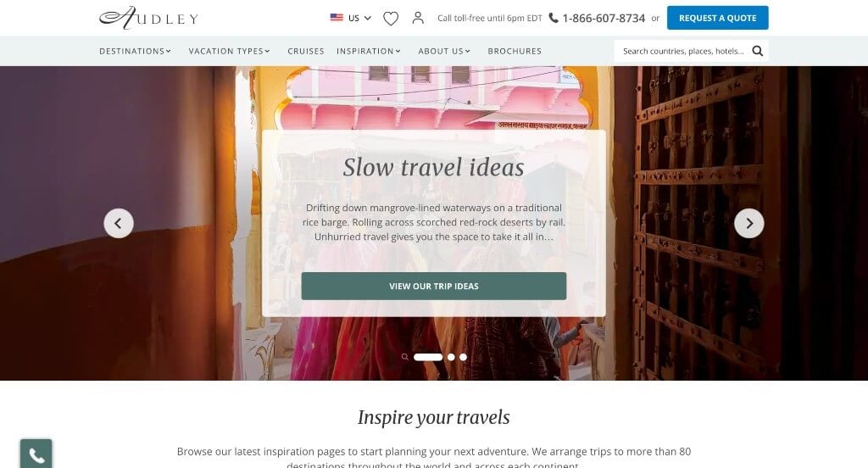Viewport: 868px width, 468px height.
Task: Select the second carousel dot indicator
Action: pos(451,357)
